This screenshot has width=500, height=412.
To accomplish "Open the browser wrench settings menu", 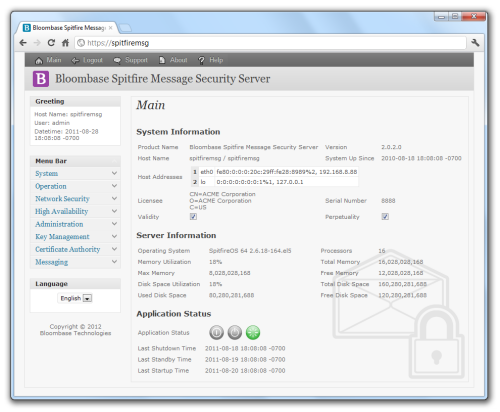I will pyautogui.click(x=475, y=43).
